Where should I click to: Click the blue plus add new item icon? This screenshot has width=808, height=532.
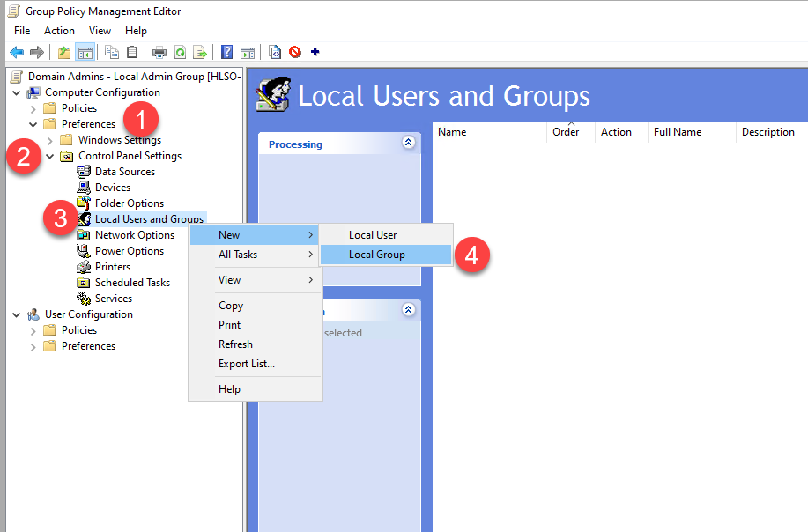click(x=315, y=52)
